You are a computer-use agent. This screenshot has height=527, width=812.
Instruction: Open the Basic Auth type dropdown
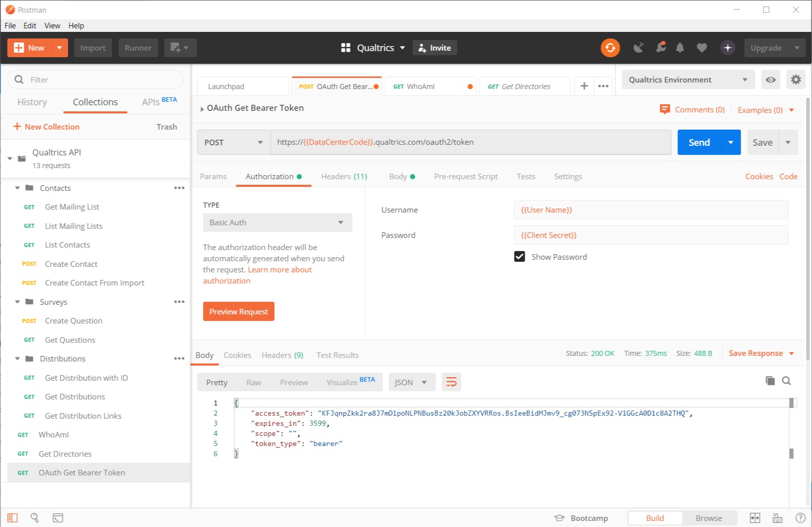tap(277, 222)
